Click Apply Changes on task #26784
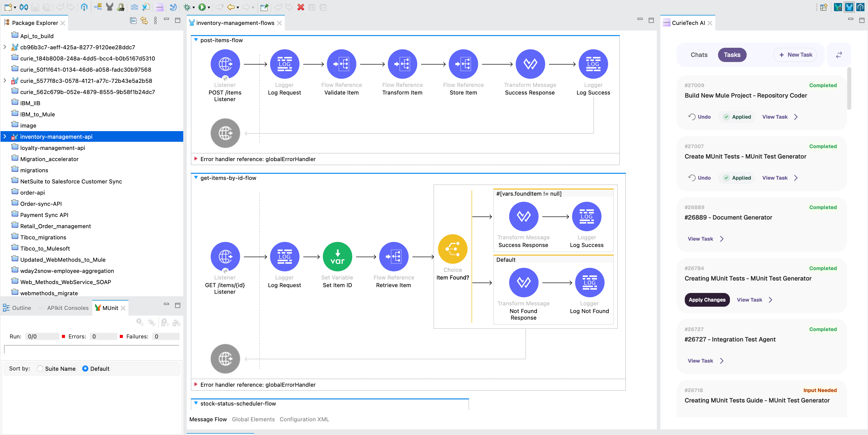 [x=707, y=300]
